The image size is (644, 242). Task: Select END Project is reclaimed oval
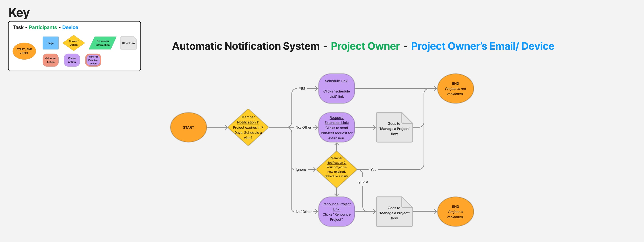pyautogui.click(x=456, y=212)
